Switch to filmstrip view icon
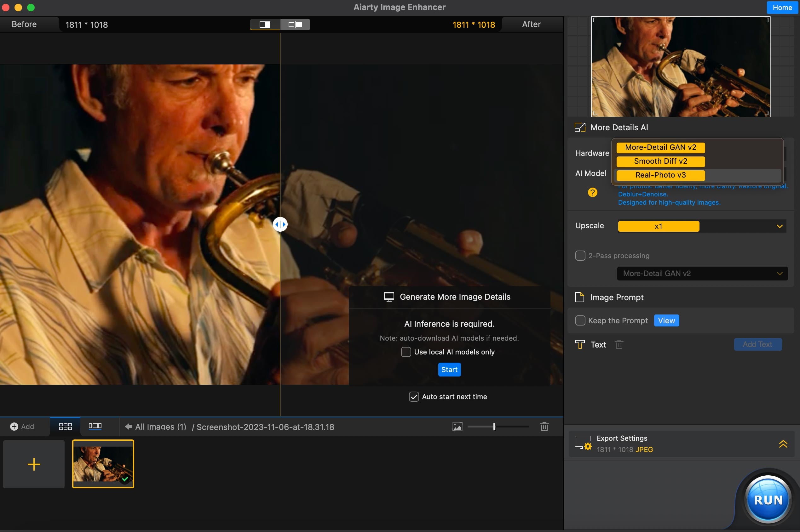This screenshot has width=800, height=532. coord(95,426)
